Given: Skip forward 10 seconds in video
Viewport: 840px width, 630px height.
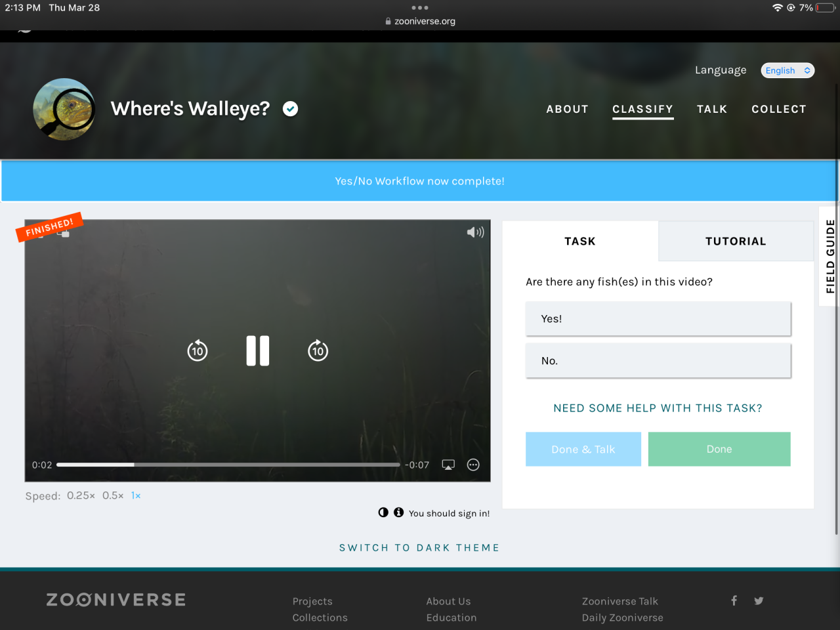Looking at the screenshot, I should pos(318,350).
